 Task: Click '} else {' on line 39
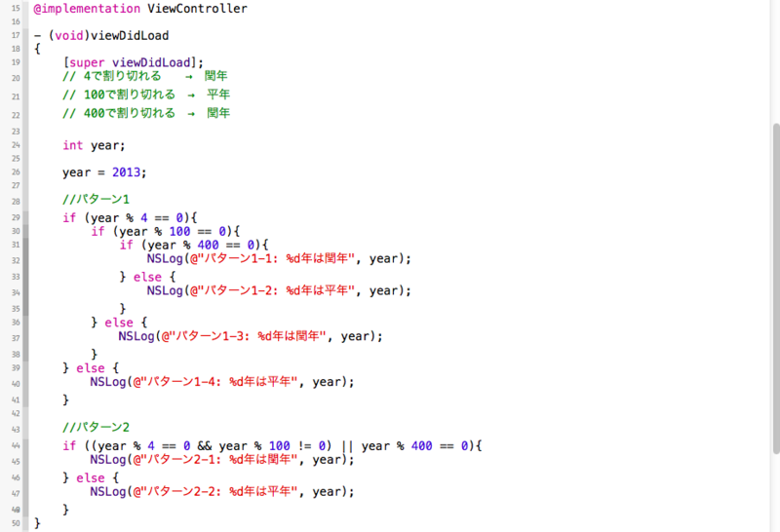(x=91, y=368)
